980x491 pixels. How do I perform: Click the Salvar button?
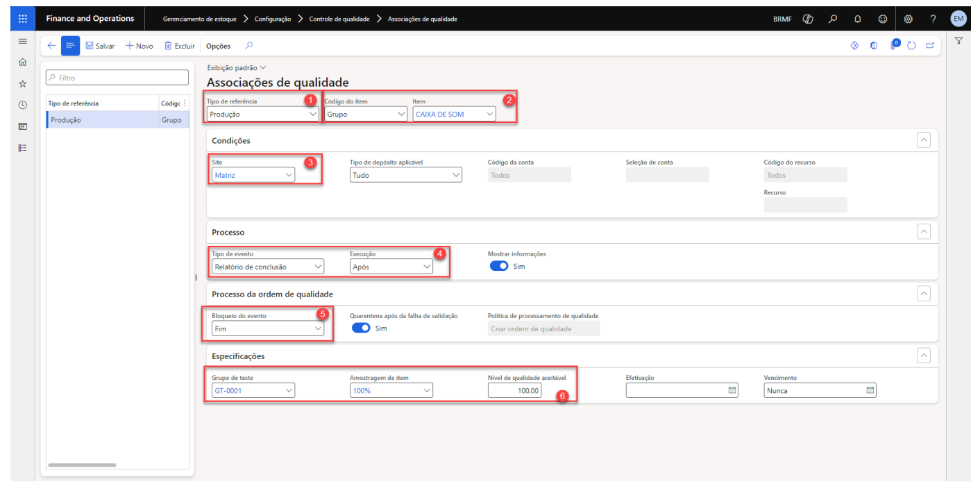tap(100, 46)
